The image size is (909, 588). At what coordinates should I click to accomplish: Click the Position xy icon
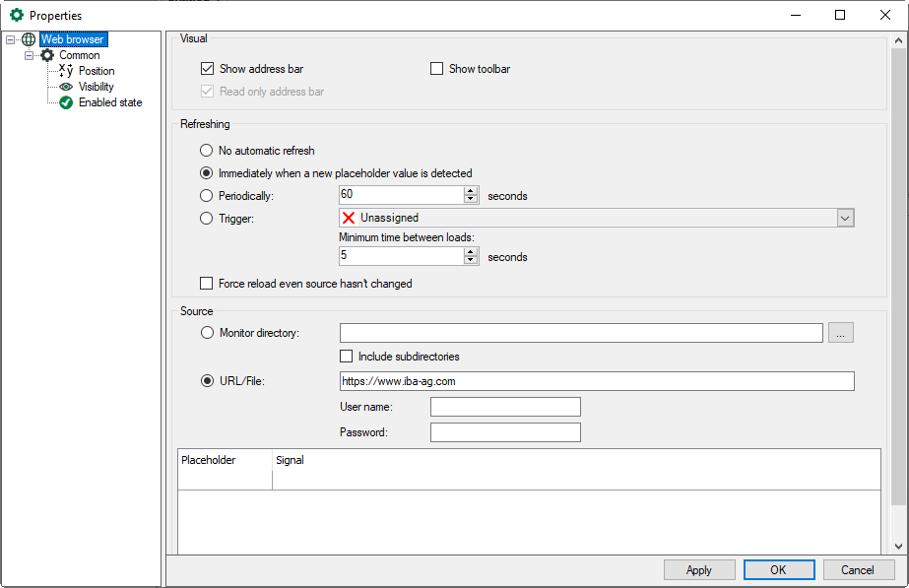[x=66, y=71]
